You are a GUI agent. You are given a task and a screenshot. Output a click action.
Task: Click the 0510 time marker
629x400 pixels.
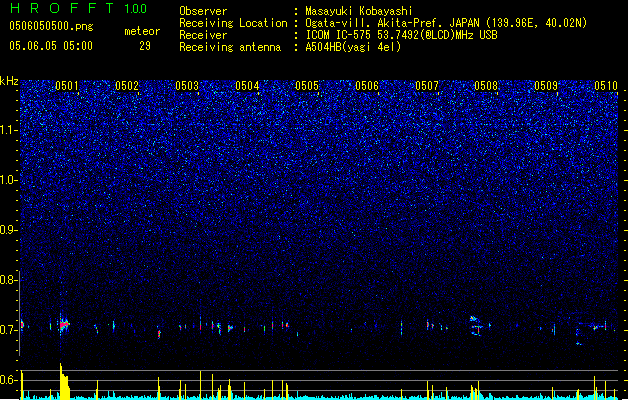pyautogui.click(x=606, y=86)
